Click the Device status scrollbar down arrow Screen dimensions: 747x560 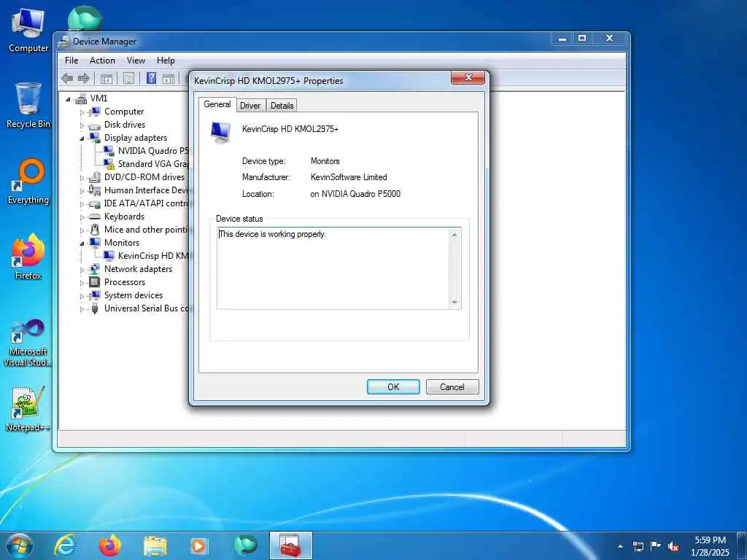(454, 303)
